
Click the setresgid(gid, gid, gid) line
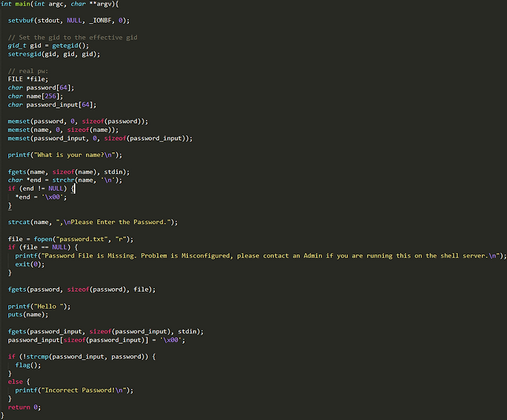pos(54,54)
